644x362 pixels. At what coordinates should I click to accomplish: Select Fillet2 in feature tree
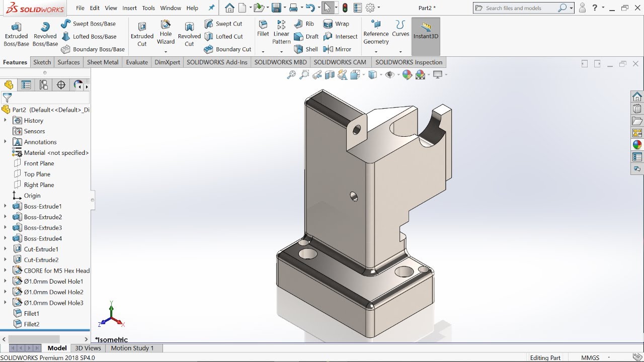click(x=27, y=324)
